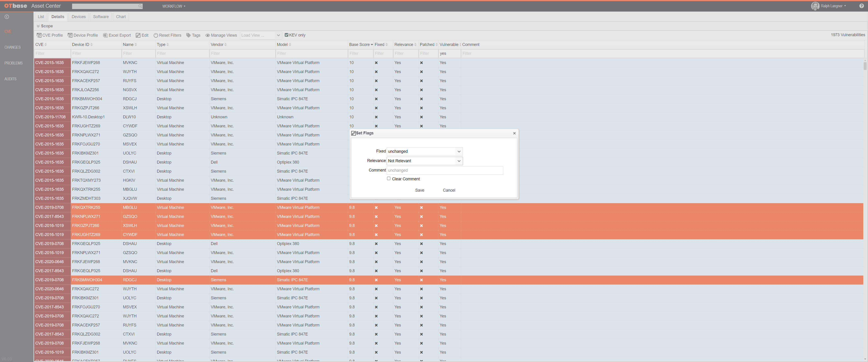This screenshot has height=362, width=868.
Task: Click Cancel in Set Flags dialog
Action: pyautogui.click(x=449, y=190)
